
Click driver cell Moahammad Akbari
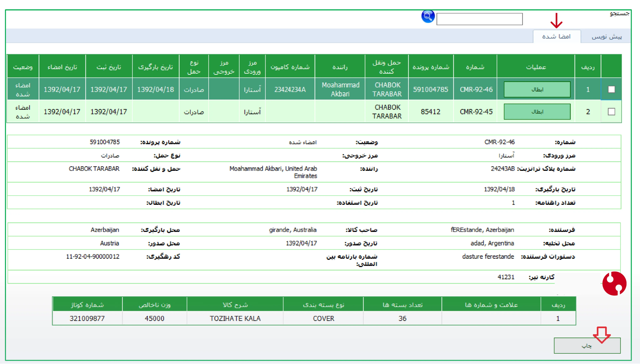coord(340,89)
